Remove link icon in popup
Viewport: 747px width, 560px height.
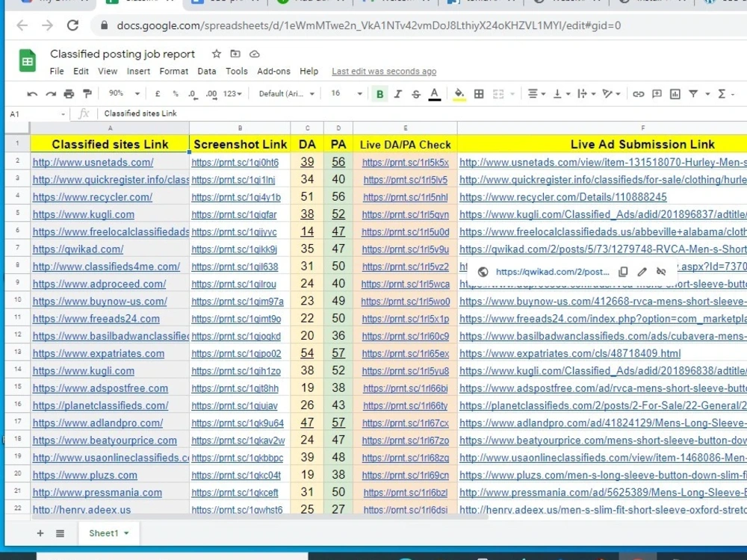coord(661,272)
